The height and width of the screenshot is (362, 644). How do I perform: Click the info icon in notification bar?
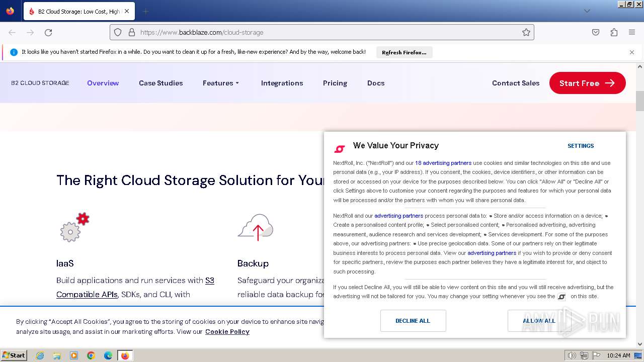(x=14, y=52)
